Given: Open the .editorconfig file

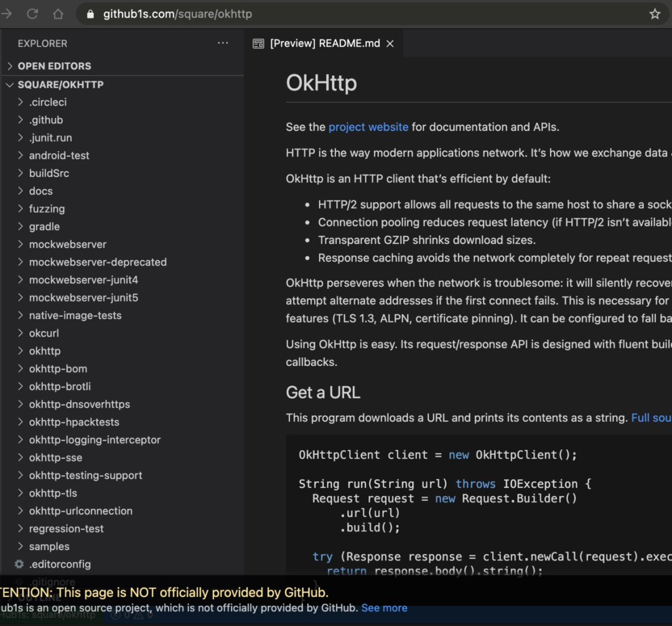Looking at the screenshot, I should click(122, 565).
